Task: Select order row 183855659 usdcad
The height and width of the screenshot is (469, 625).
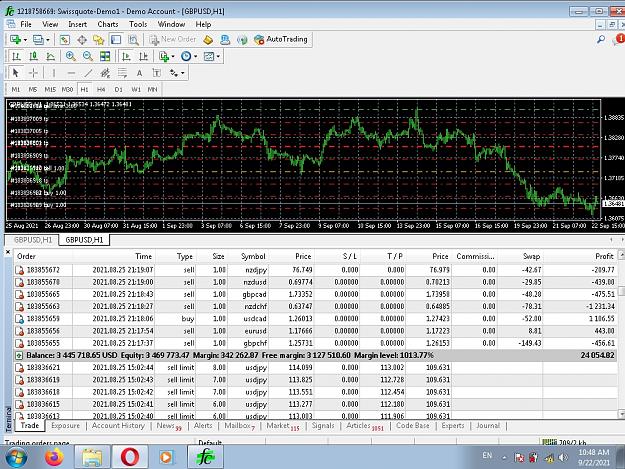Action: (315, 319)
